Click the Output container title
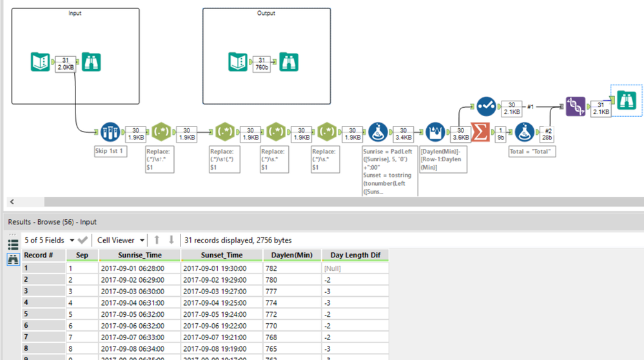This screenshot has width=644, height=360. [x=266, y=13]
